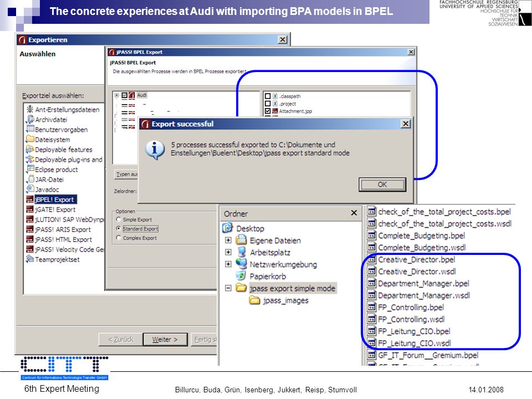Viewport: 532px width, 399px height.
Task: Click the Desktop icon in Ordner pane
Action: tap(228, 228)
